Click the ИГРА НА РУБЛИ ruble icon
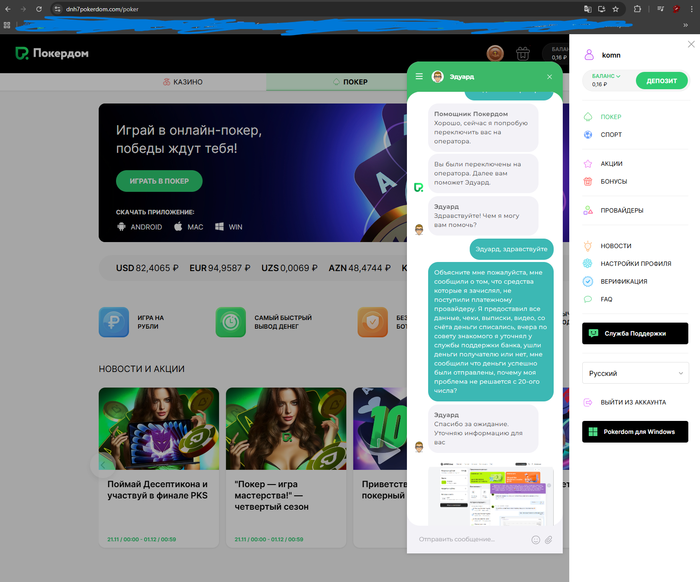 coord(114,322)
